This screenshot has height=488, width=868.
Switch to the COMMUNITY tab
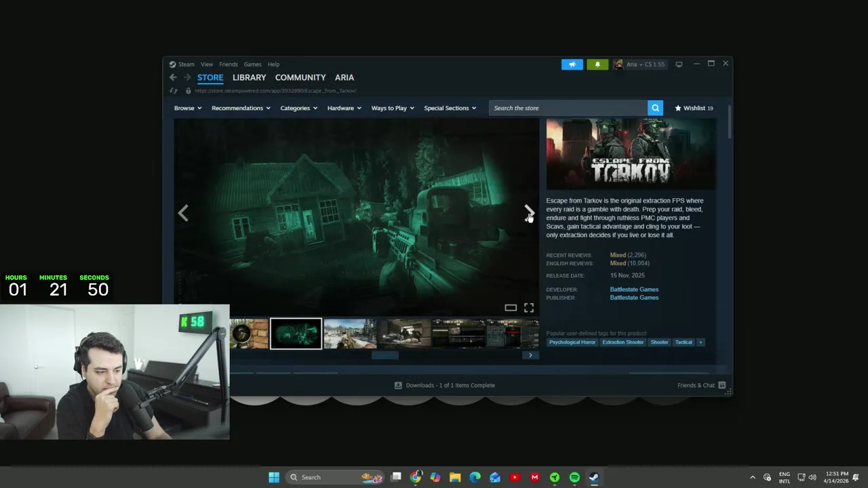pos(300,77)
